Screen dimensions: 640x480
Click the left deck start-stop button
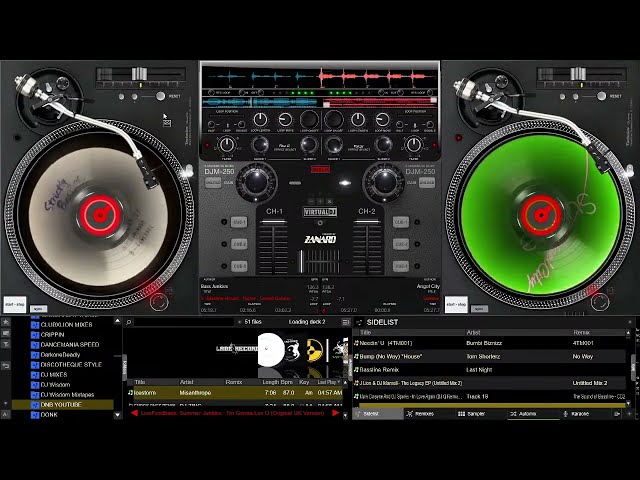(x=15, y=304)
